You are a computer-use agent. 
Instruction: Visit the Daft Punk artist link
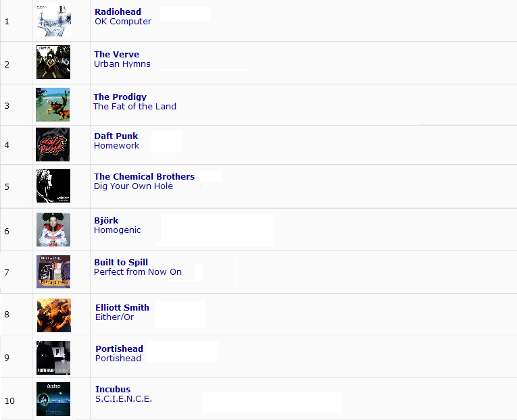[116, 136]
